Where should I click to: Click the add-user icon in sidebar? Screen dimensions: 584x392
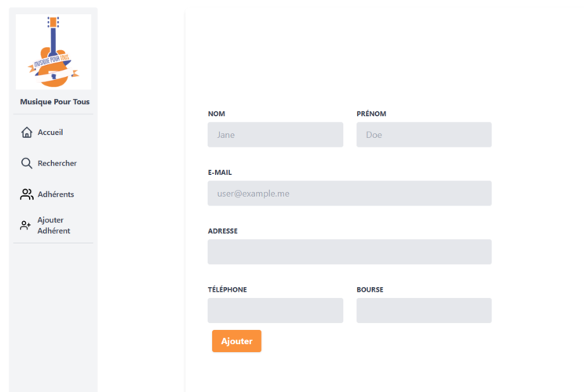[x=26, y=225]
